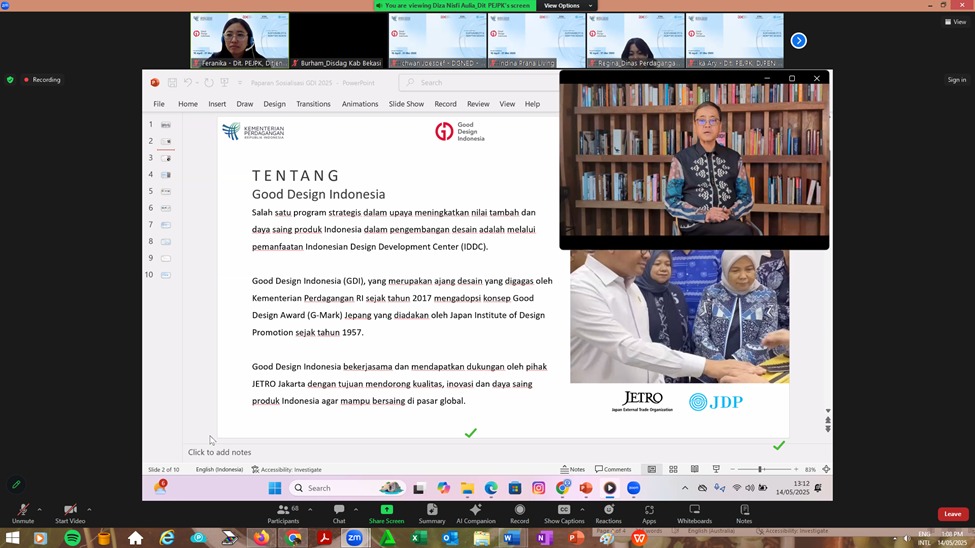This screenshot has width=975, height=548.
Task: Click Sign in in Zoom window
Action: [x=956, y=80]
